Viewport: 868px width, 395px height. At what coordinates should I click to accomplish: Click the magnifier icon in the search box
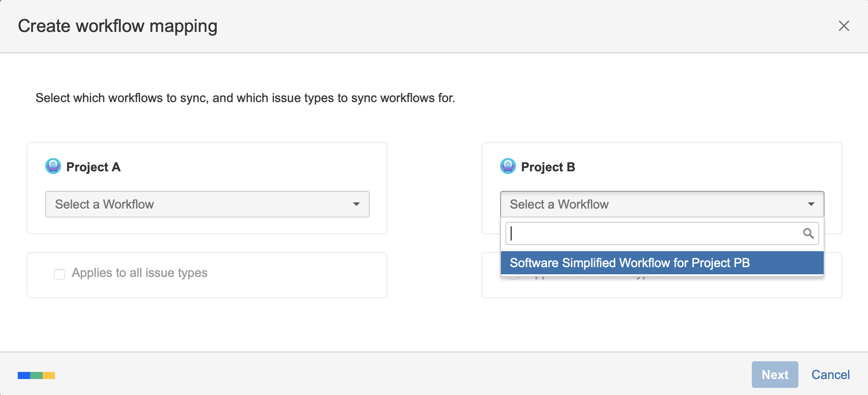[x=808, y=233]
